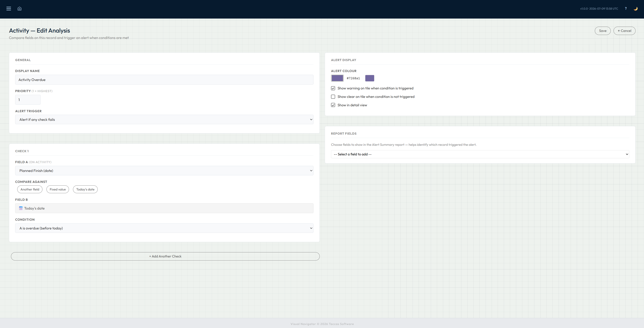Enable Show clear on tile checkbox
The height and width of the screenshot is (328, 644).
[x=333, y=97]
